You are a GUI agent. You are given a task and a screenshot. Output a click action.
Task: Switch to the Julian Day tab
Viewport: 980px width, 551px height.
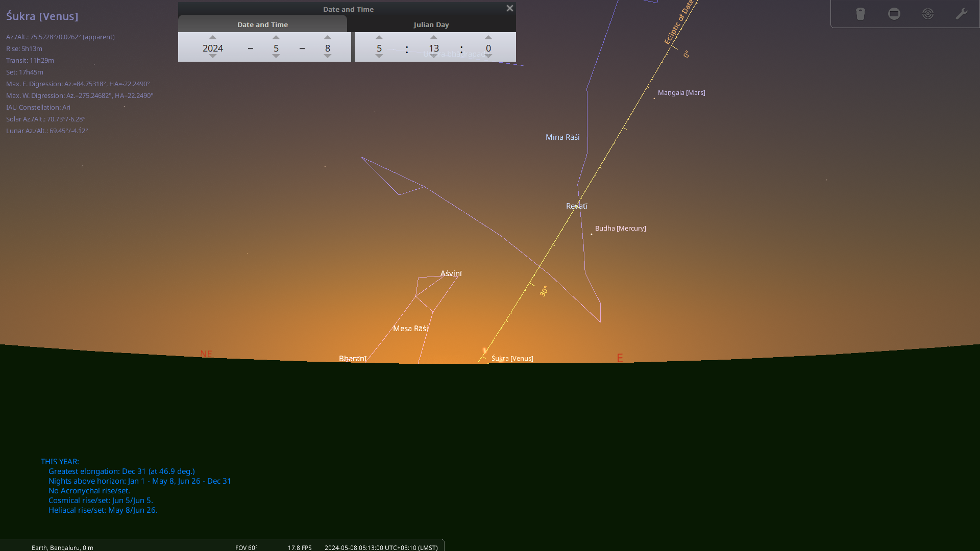pyautogui.click(x=432, y=24)
